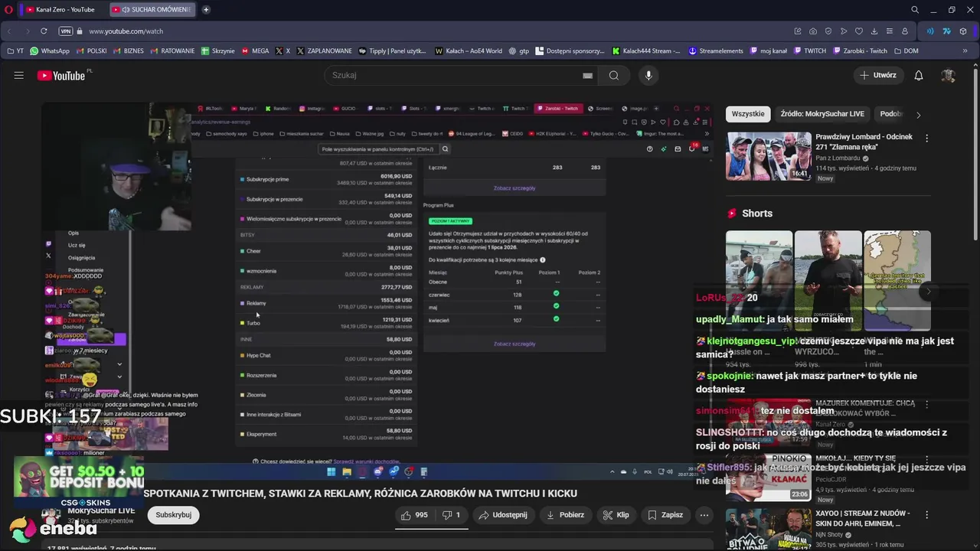Click the Udostępnij share button
Image resolution: width=980 pixels, height=551 pixels.
503,515
